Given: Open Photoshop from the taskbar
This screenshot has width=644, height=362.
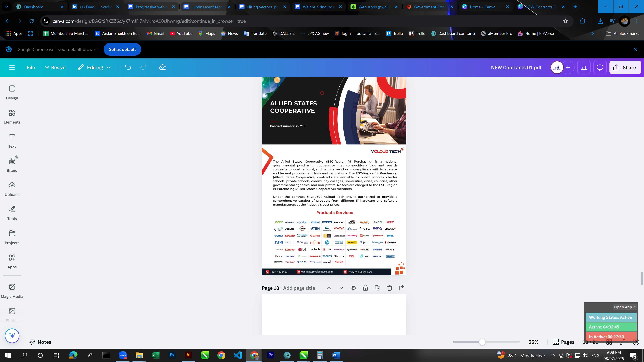Looking at the screenshot, I should tap(172, 355).
